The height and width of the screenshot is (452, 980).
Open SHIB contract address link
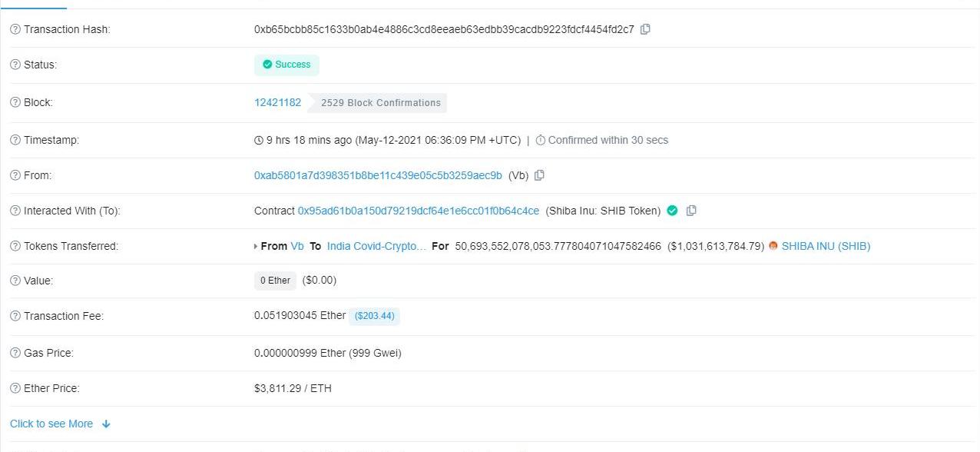click(418, 211)
